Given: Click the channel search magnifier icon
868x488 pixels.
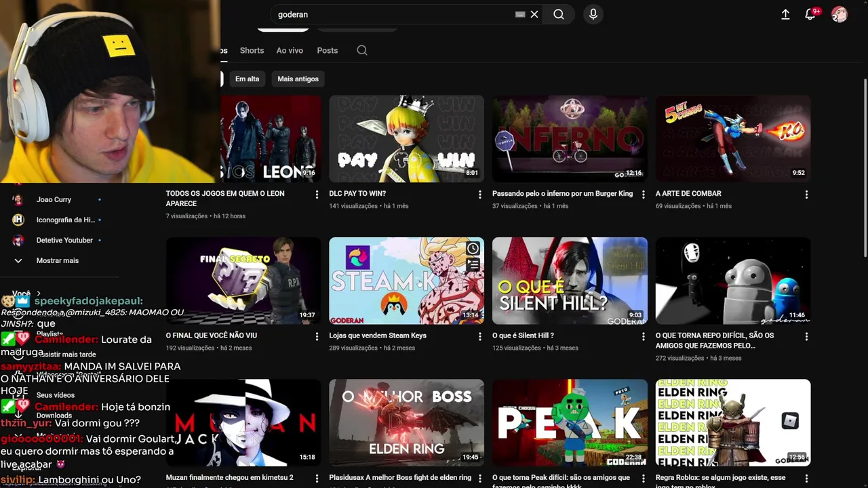Looking at the screenshot, I should [x=362, y=50].
